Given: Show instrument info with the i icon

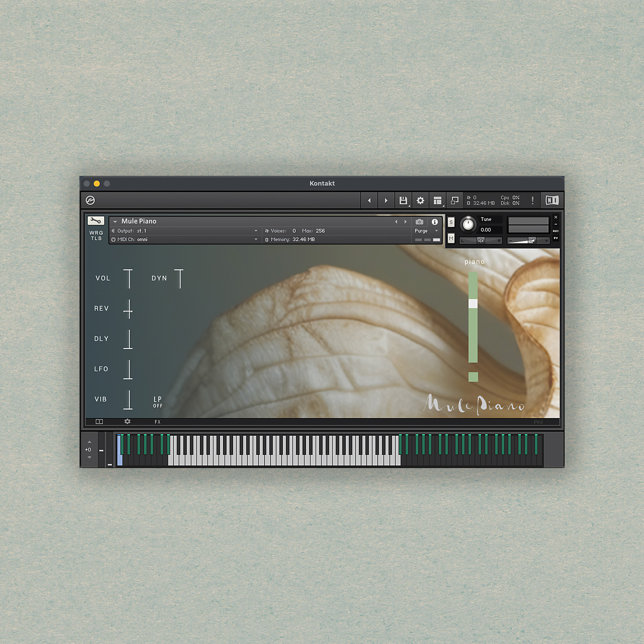Looking at the screenshot, I should pos(435,222).
